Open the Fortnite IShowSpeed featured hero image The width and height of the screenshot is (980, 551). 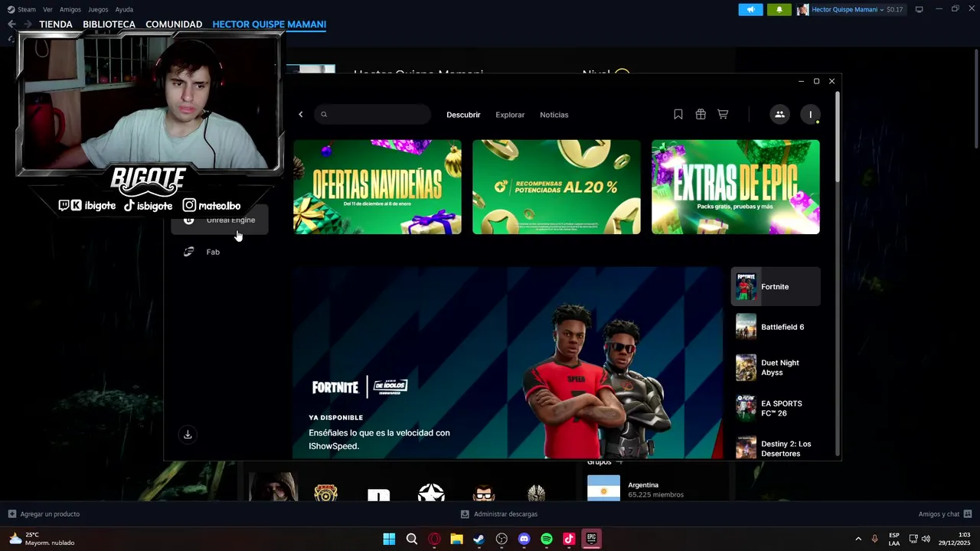pos(508,364)
